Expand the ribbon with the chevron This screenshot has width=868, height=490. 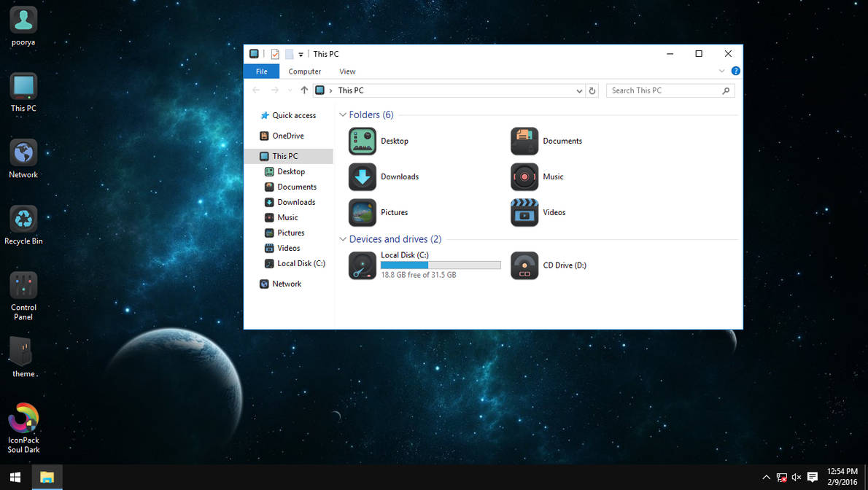coord(721,71)
